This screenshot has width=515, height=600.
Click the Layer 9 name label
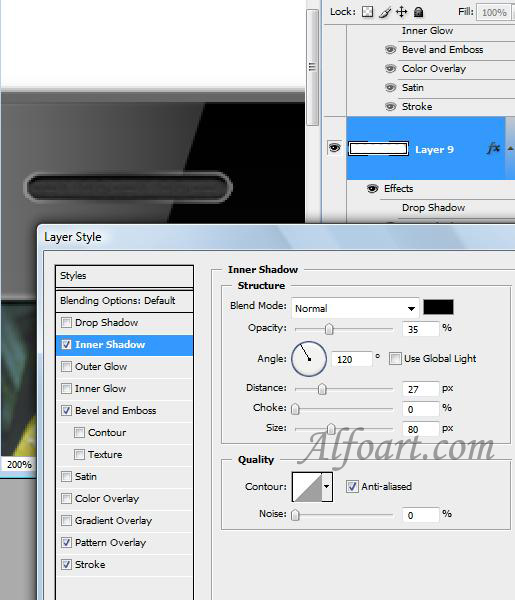[434, 150]
